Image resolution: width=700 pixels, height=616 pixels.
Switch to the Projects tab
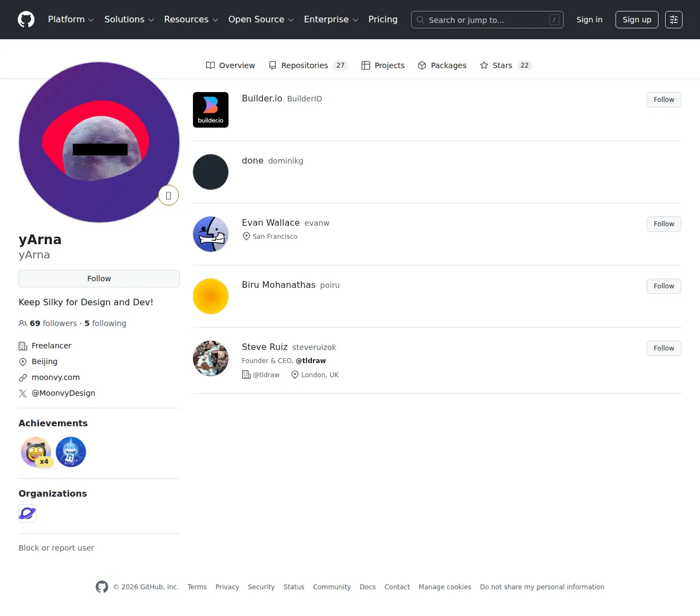coord(383,65)
